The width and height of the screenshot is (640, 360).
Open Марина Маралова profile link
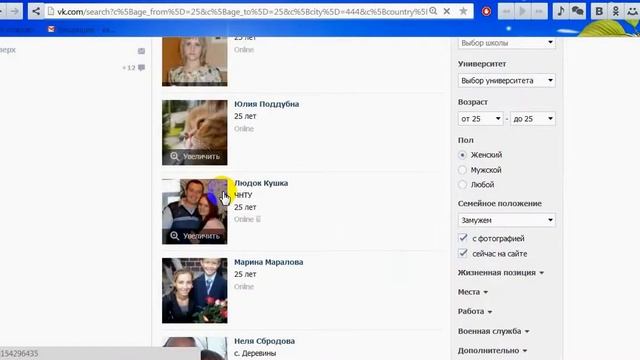point(269,262)
